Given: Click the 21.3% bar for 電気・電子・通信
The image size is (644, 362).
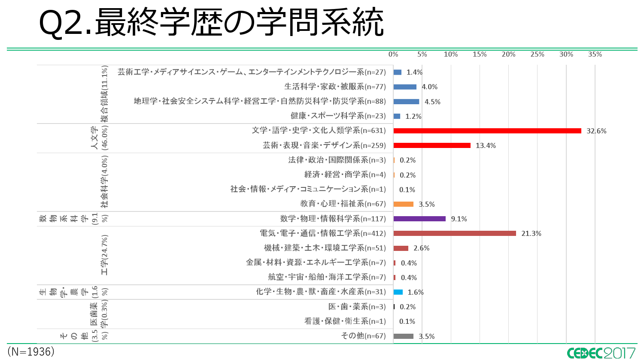Looking at the screenshot, I should tap(454, 233).
